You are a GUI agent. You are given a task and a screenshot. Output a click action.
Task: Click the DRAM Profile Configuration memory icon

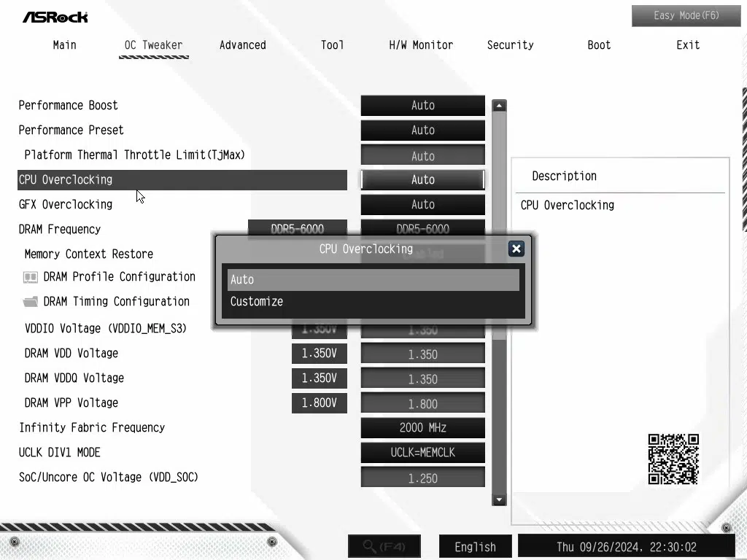click(x=31, y=277)
